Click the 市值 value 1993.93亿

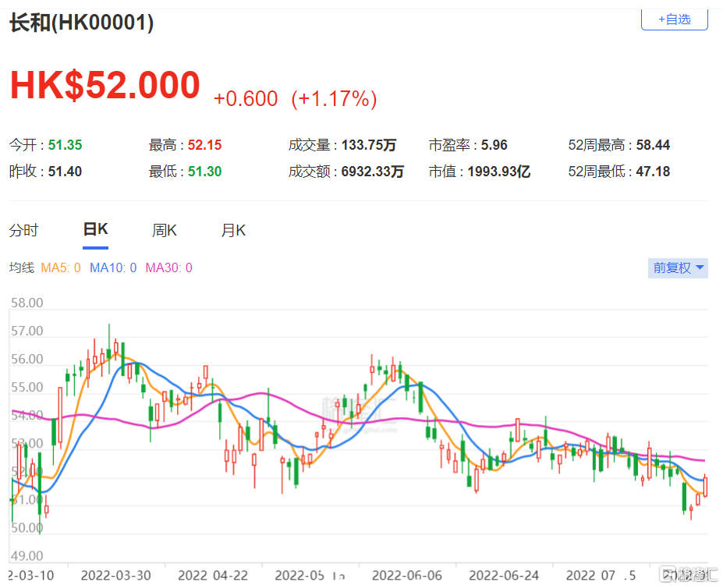click(499, 172)
